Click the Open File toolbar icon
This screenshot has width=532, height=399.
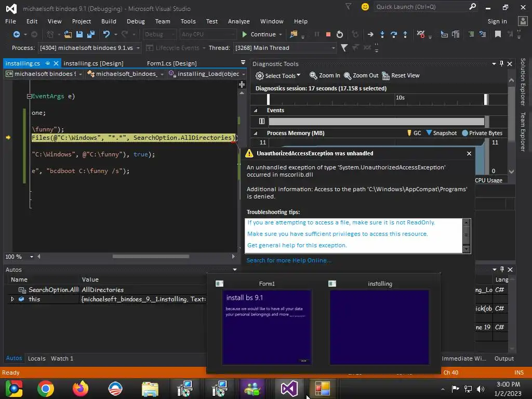coord(68,34)
